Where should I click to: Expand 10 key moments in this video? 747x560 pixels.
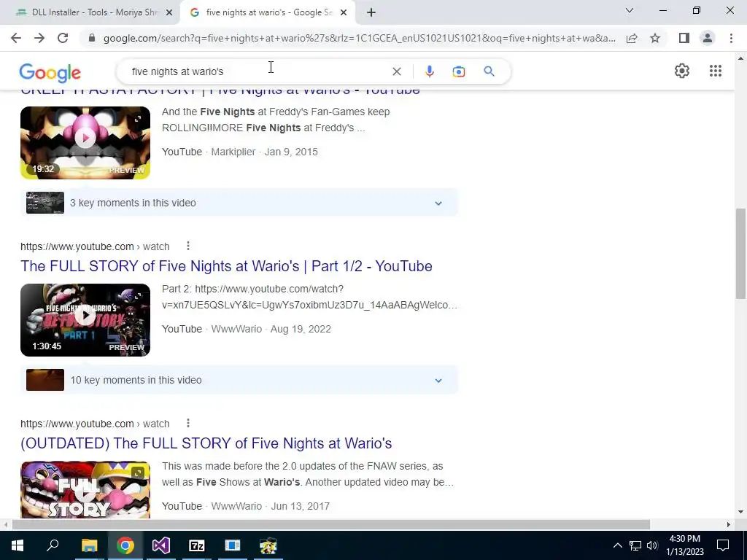pyautogui.click(x=239, y=380)
